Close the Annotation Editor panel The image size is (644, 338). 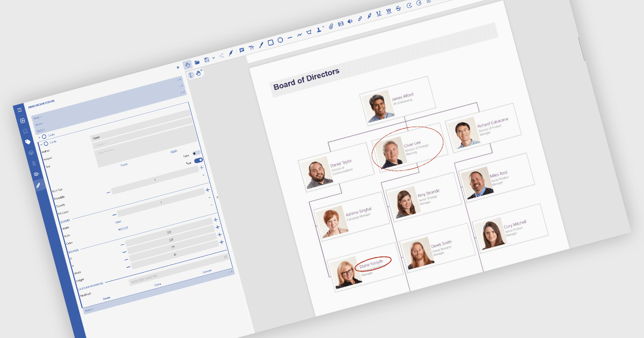(x=178, y=68)
